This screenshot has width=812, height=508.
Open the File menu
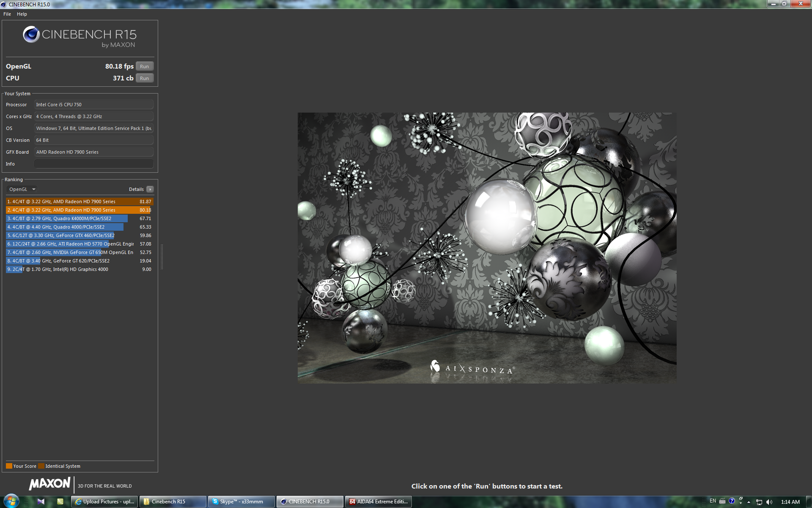(7, 14)
